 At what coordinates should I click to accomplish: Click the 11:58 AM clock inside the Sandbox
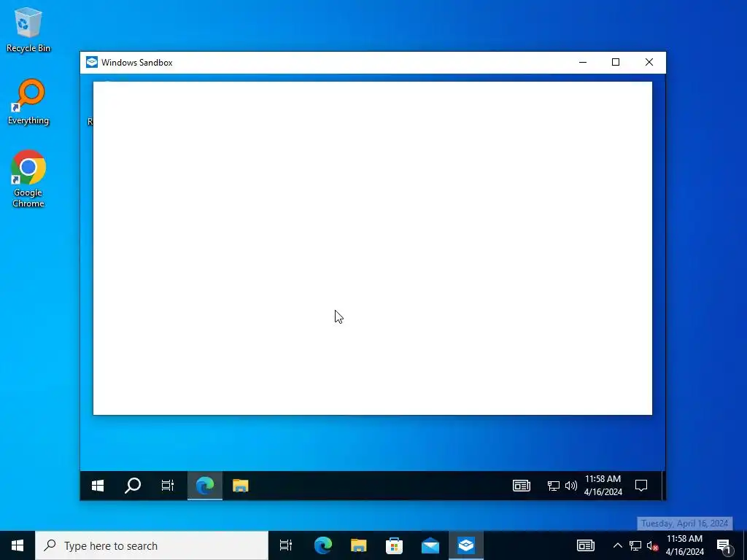pos(603,486)
